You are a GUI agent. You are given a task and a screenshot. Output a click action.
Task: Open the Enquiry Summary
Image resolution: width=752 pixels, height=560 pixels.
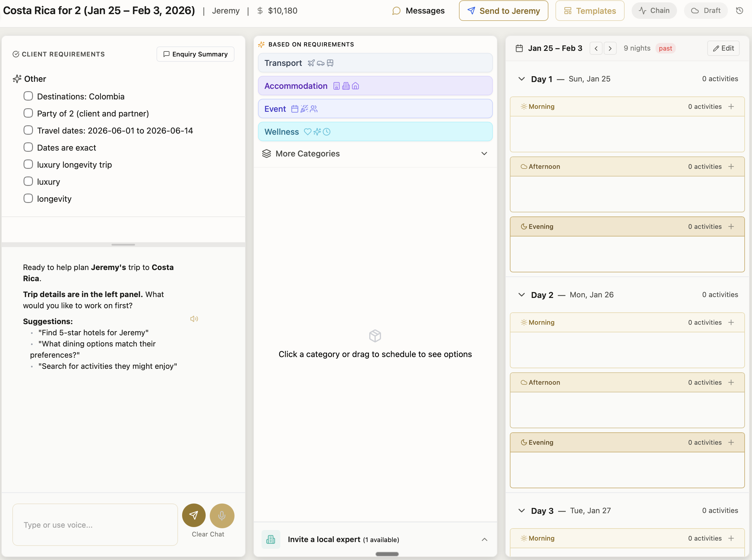pos(195,54)
